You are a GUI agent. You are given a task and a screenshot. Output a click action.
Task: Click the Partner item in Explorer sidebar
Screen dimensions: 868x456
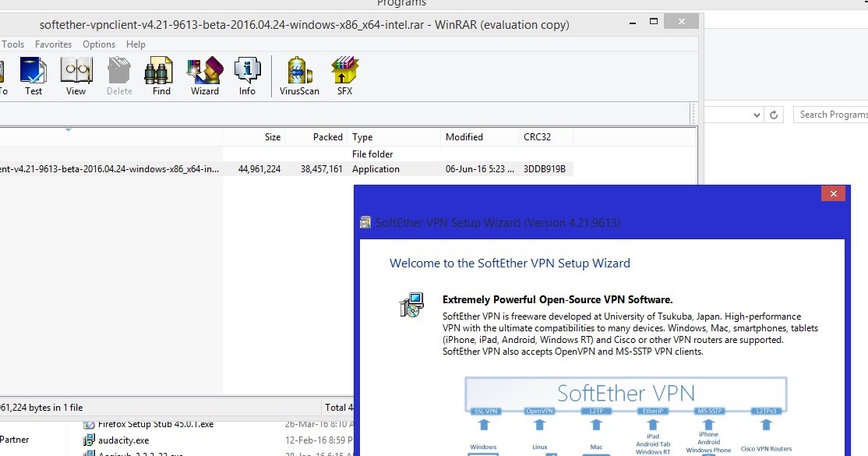pyautogui.click(x=14, y=440)
